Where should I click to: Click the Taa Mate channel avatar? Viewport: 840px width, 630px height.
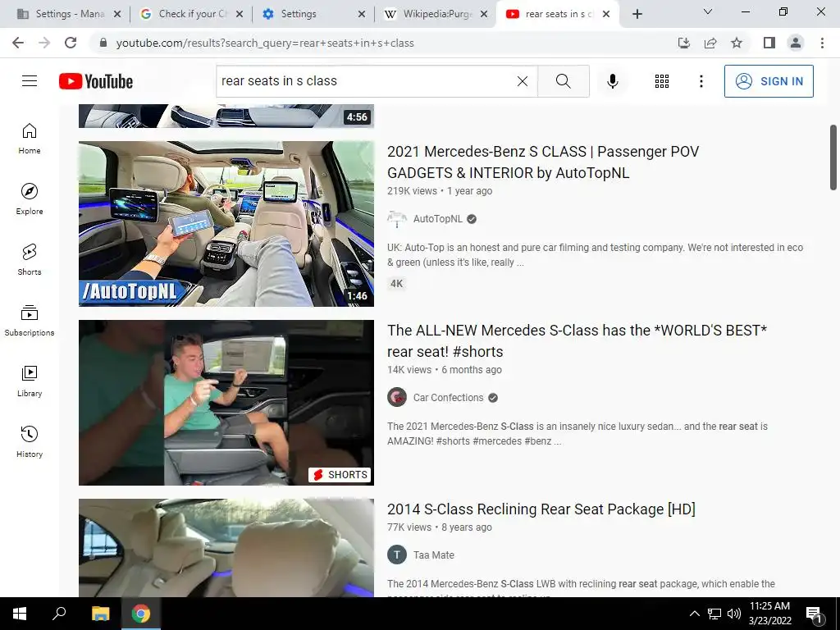tap(397, 555)
